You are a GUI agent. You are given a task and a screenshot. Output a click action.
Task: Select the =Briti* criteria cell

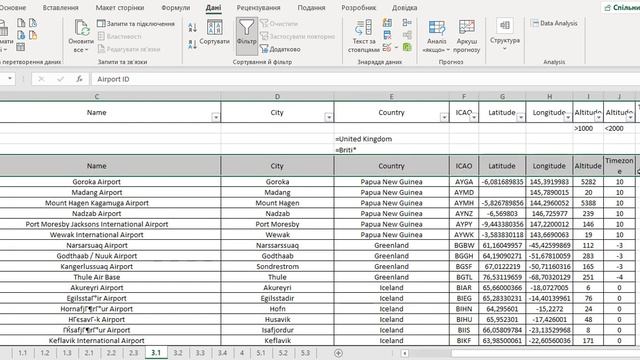click(391, 150)
